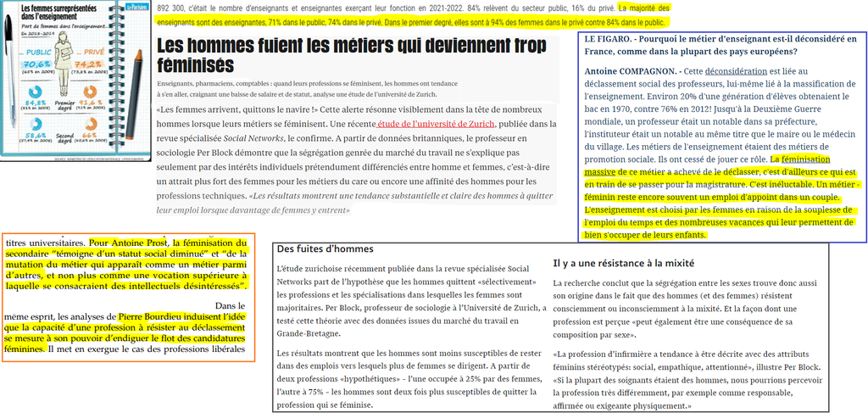Click 'affirmée ou exigeante physiquement.»' line
Image resolution: width=868 pixels, height=413 pixels.
[623, 406]
